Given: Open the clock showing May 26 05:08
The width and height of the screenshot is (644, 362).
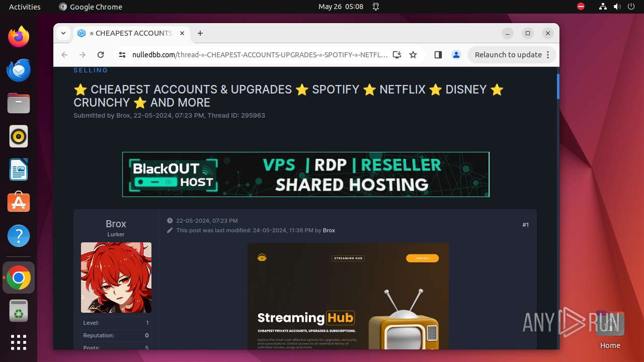Looking at the screenshot, I should point(341,7).
